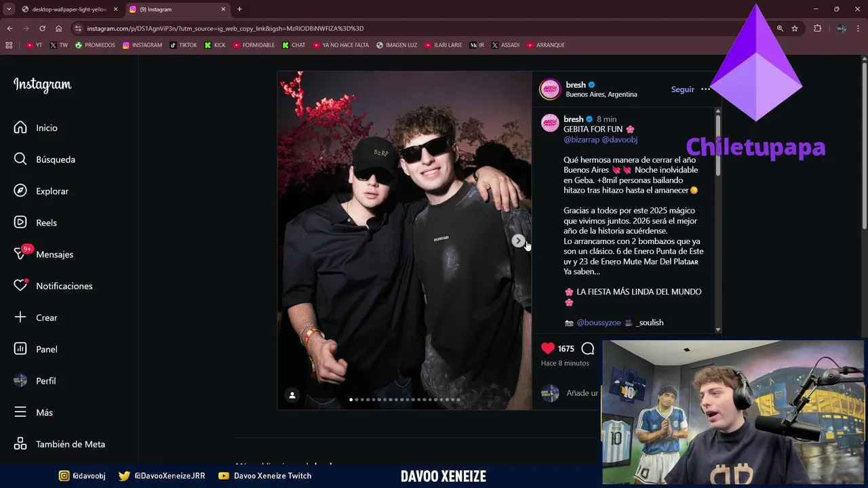Click Crear plus in sidebar
The image size is (868, 488).
tap(35, 317)
